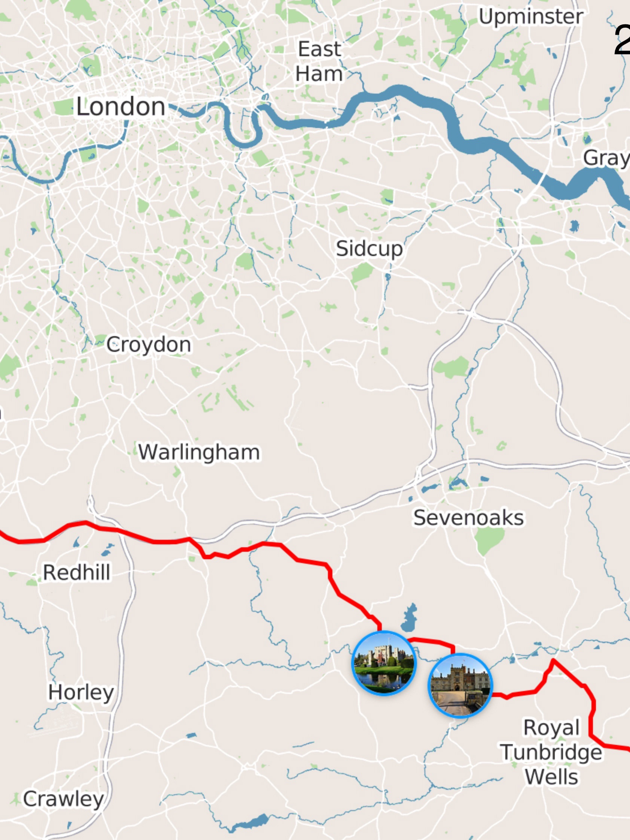Select the East Ham label
Viewport: 630px width, 840px height.
pos(319,61)
